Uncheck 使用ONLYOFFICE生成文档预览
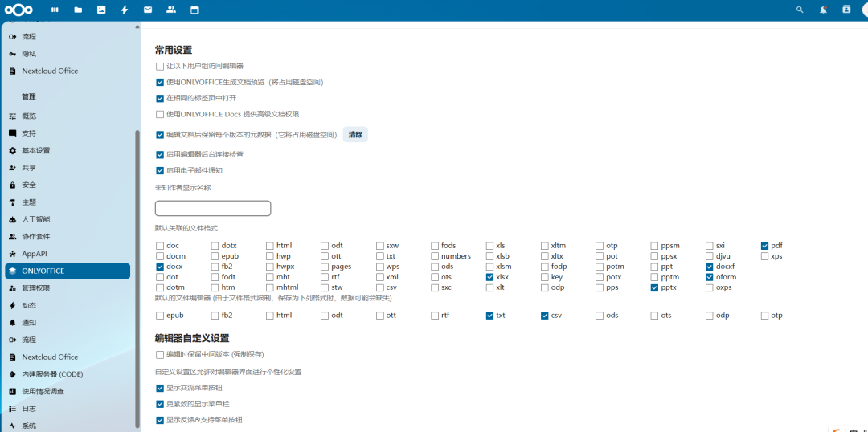The height and width of the screenshot is (432, 868). pyautogui.click(x=160, y=83)
